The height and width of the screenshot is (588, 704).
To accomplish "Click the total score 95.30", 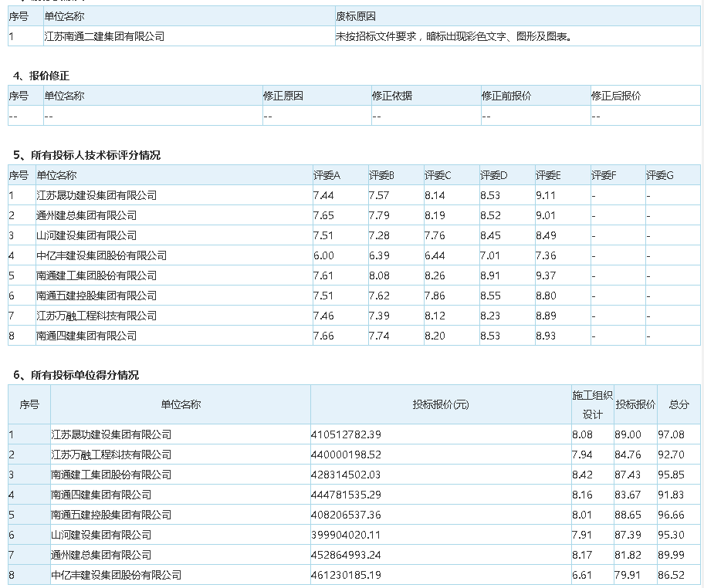I will tap(672, 535).
